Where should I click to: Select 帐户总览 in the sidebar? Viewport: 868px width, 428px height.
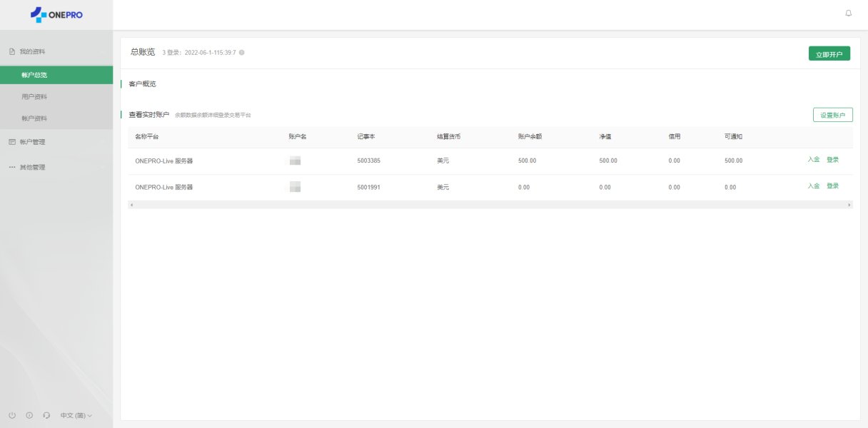coord(56,75)
